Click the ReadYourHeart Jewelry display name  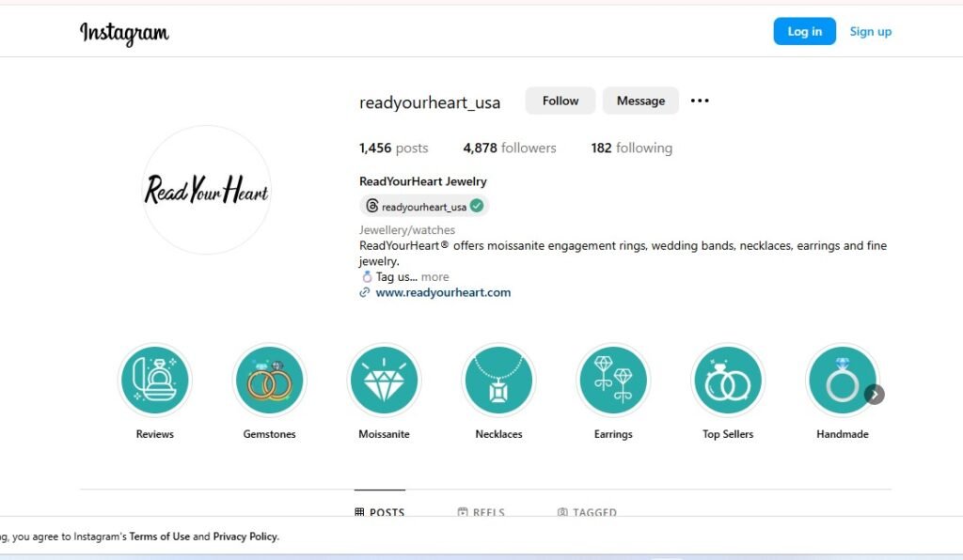tap(423, 181)
